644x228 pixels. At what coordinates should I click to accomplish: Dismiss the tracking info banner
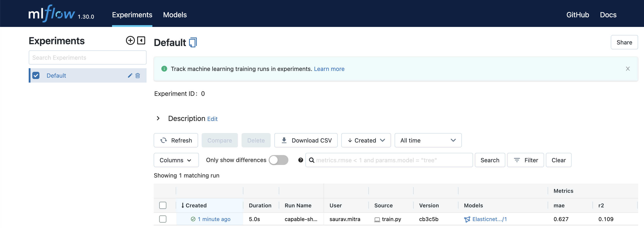[628, 69]
